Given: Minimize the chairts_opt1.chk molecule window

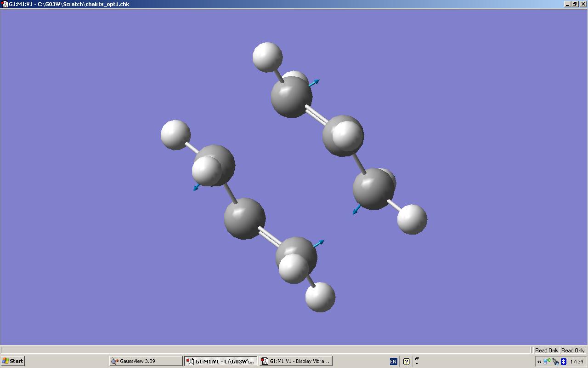Looking at the screenshot, I should 568,4.
